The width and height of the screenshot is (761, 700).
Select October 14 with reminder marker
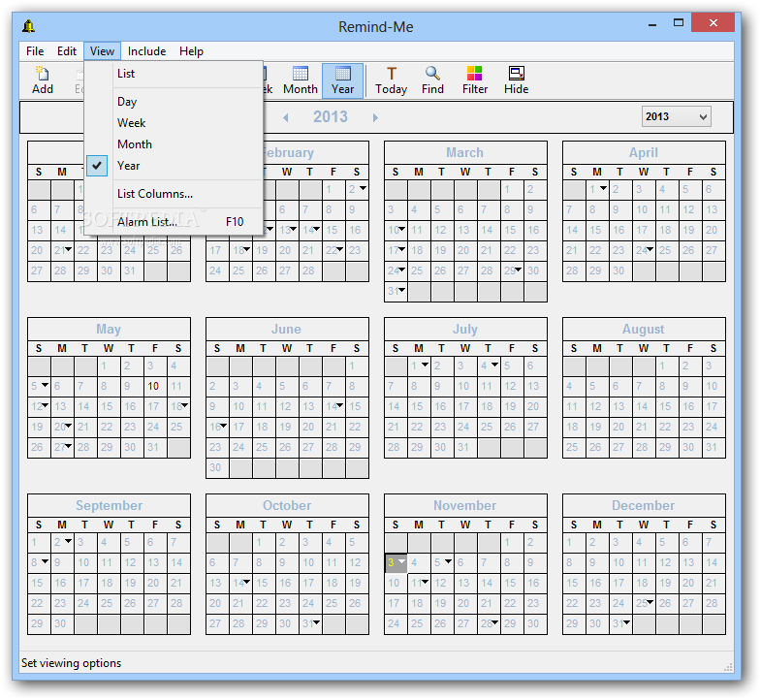(240, 583)
